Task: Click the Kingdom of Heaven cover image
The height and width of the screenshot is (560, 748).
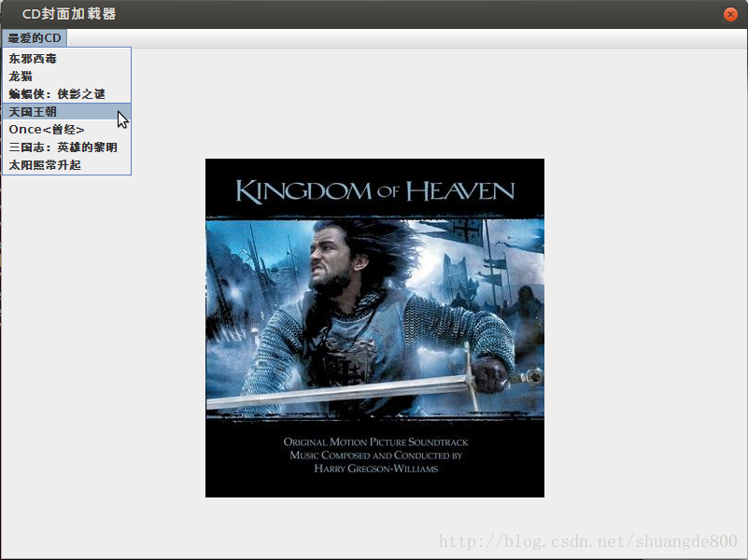Action: tap(374, 328)
